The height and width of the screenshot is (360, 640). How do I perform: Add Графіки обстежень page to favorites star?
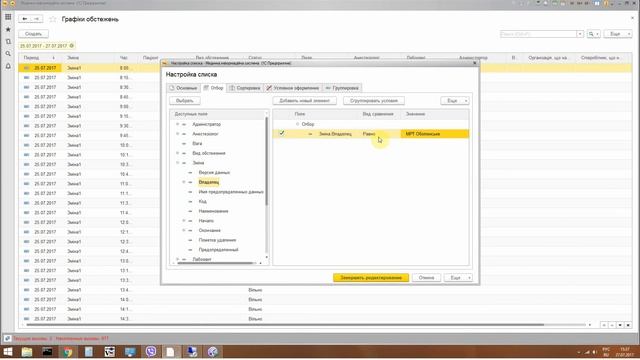53,19
